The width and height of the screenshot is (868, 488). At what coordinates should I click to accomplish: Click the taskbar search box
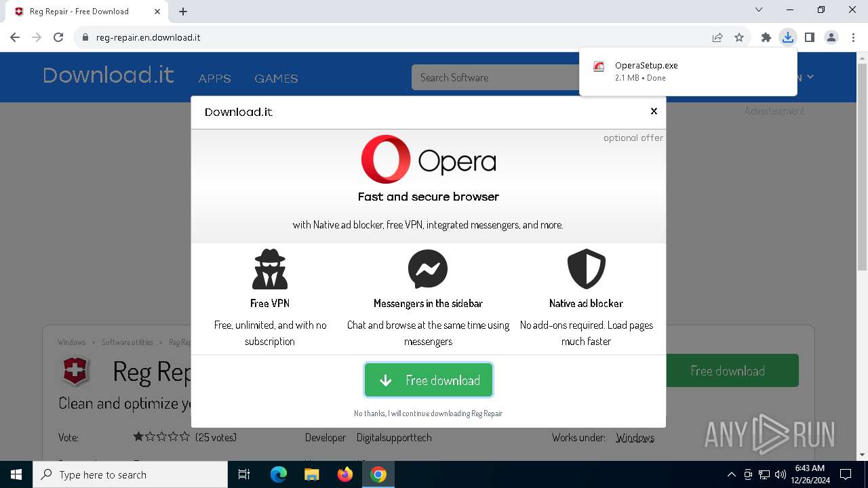pyautogui.click(x=130, y=474)
